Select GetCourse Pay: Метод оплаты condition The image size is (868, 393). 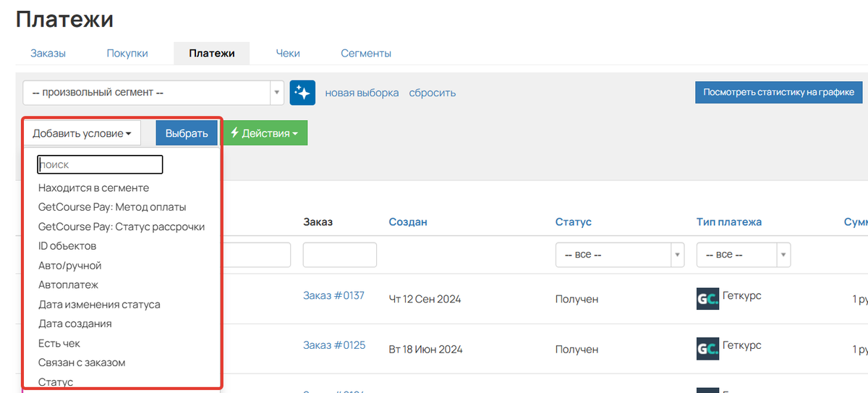tap(112, 207)
